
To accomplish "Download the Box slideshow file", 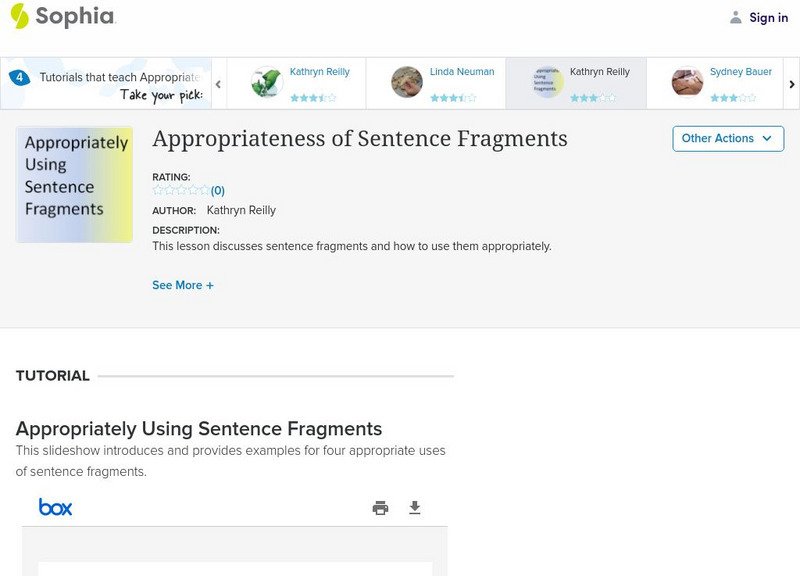I will coord(415,508).
